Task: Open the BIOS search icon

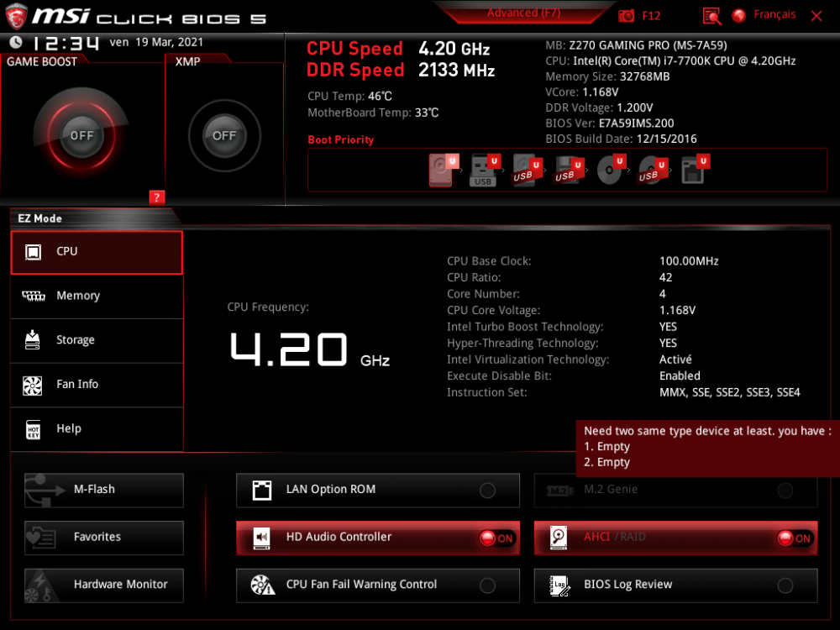Action: pyautogui.click(x=711, y=16)
